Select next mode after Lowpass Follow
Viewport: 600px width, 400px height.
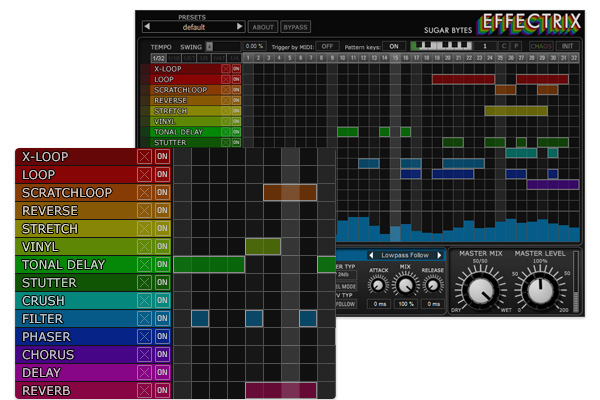click(439, 255)
